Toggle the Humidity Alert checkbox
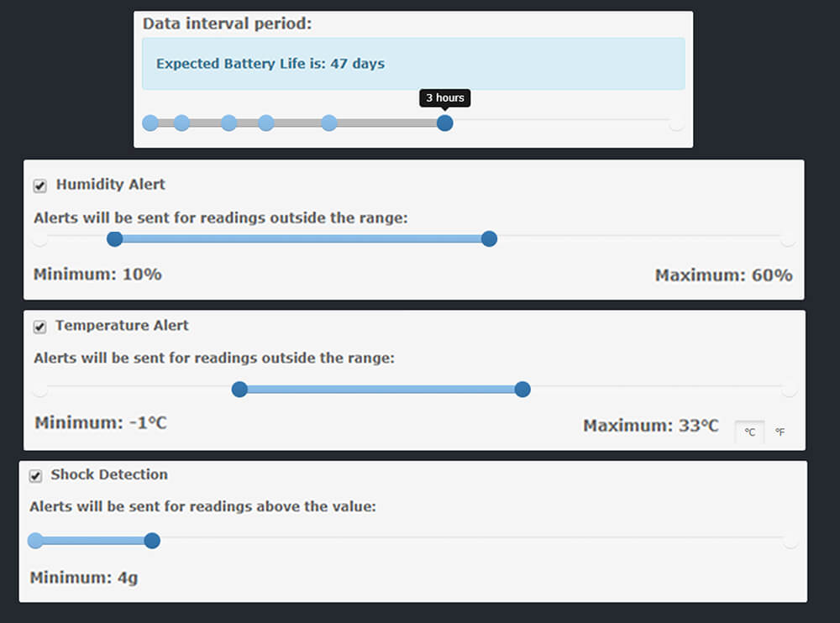Viewport: 840px width, 623px height. (x=40, y=186)
